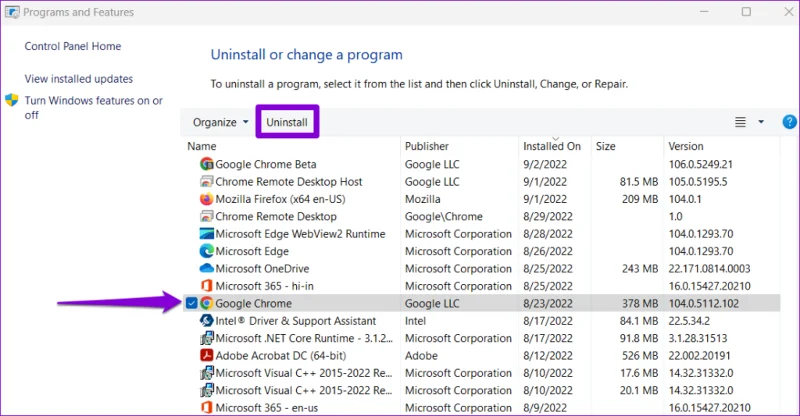Open the view options dropdown arrow

761,122
